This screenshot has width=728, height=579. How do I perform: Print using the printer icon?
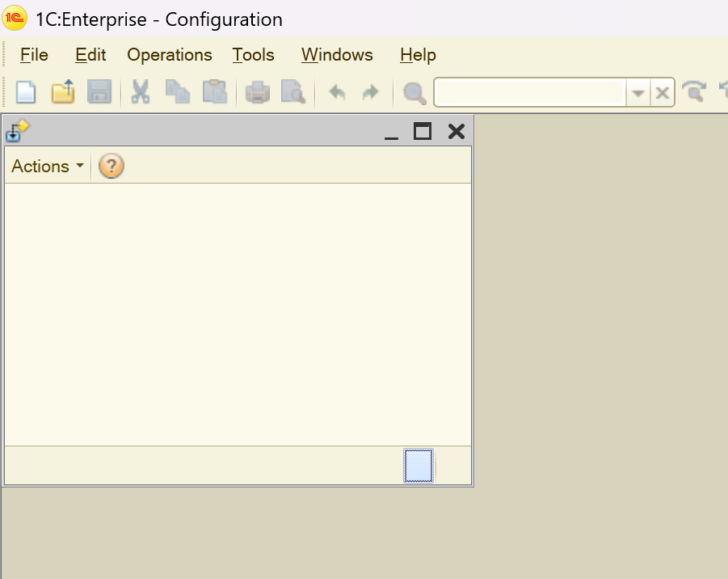point(257,92)
